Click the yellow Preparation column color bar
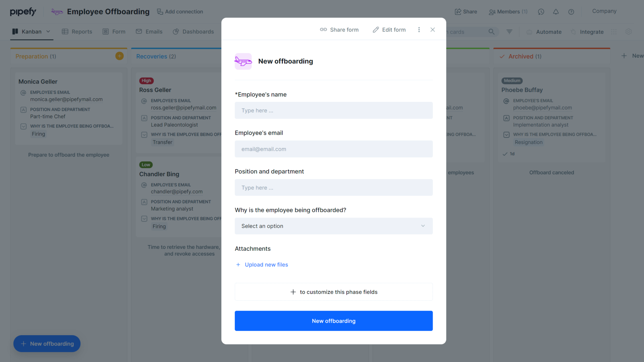 [67, 48]
